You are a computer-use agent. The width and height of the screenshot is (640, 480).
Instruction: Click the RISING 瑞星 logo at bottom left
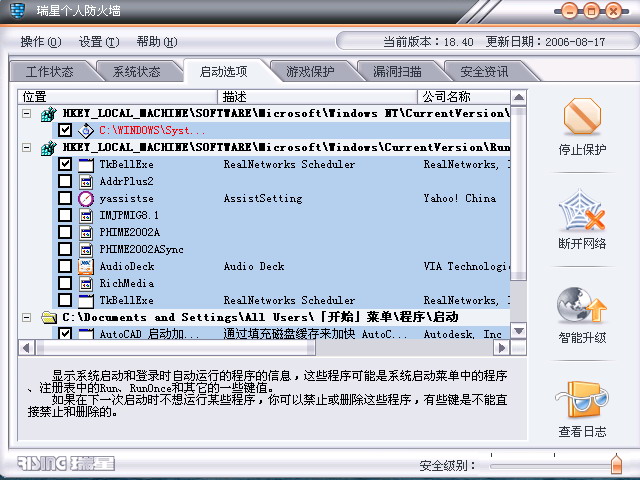tap(65, 463)
